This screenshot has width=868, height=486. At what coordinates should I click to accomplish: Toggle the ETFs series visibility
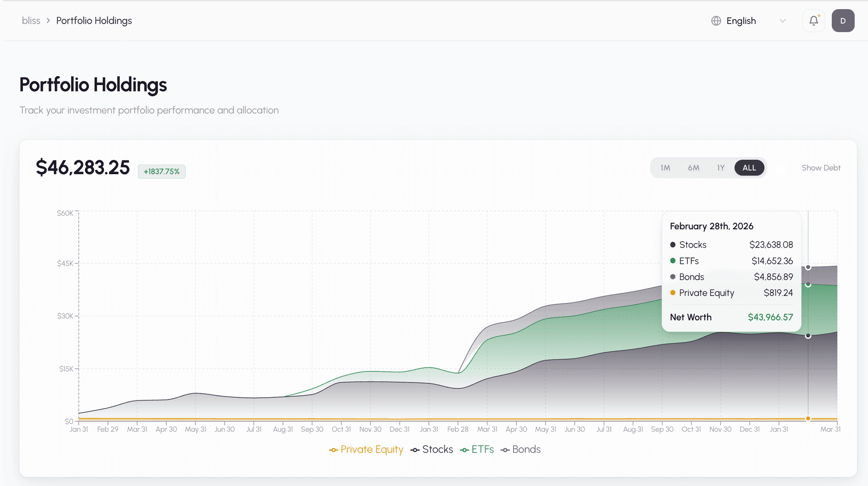click(x=476, y=449)
